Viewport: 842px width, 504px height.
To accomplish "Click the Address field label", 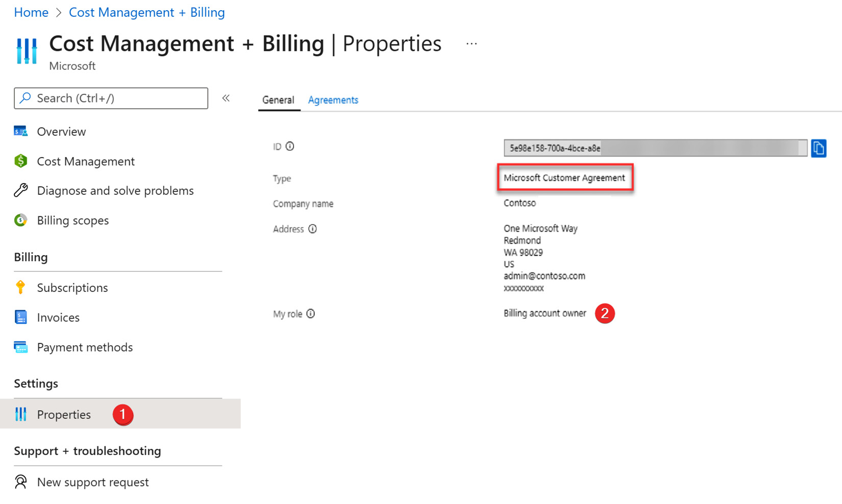I will coord(288,229).
